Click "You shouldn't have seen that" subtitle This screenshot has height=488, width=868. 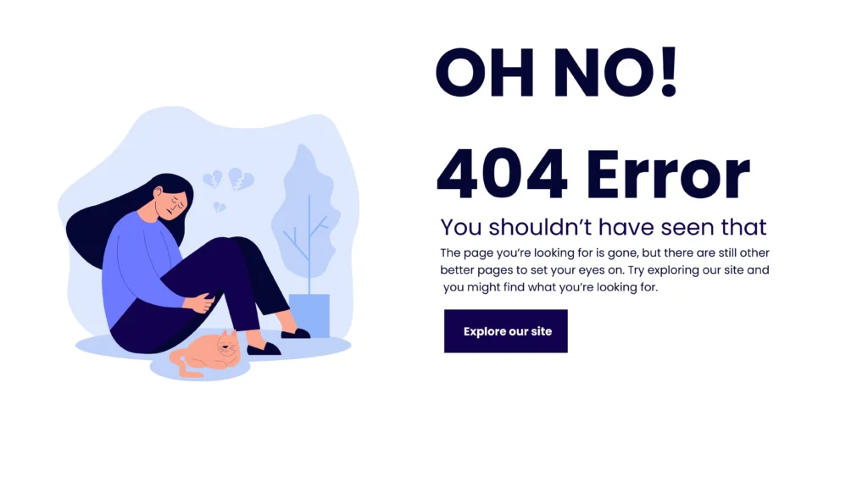(x=604, y=227)
